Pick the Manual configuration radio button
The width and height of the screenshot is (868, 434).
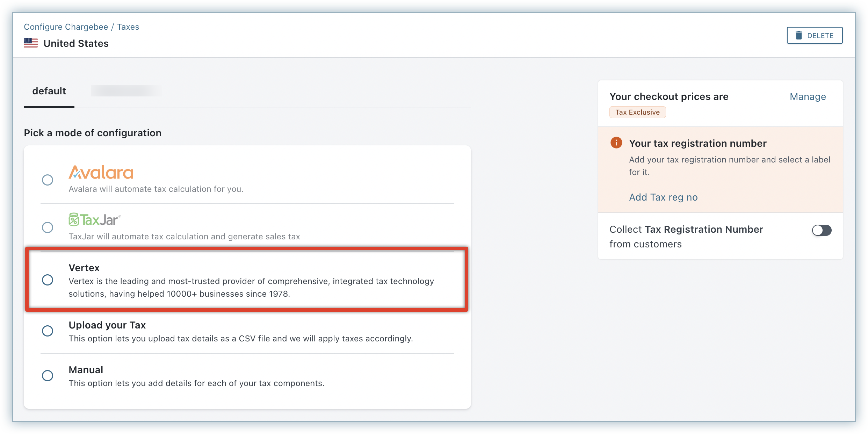point(48,376)
